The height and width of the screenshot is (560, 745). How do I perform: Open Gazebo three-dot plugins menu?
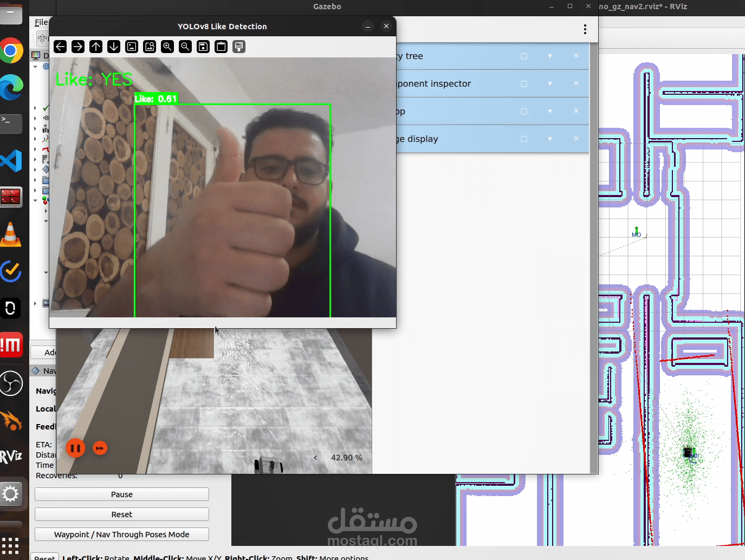[585, 29]
